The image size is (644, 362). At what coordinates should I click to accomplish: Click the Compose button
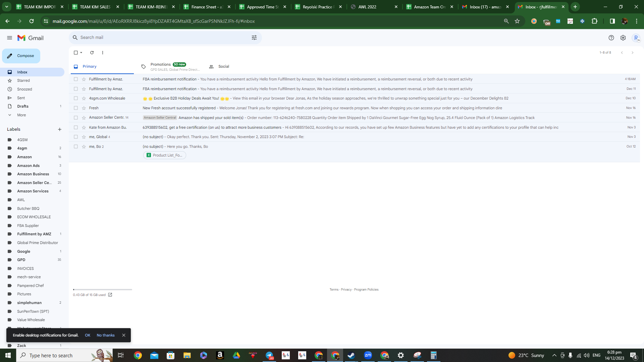(x=21, y=56)
